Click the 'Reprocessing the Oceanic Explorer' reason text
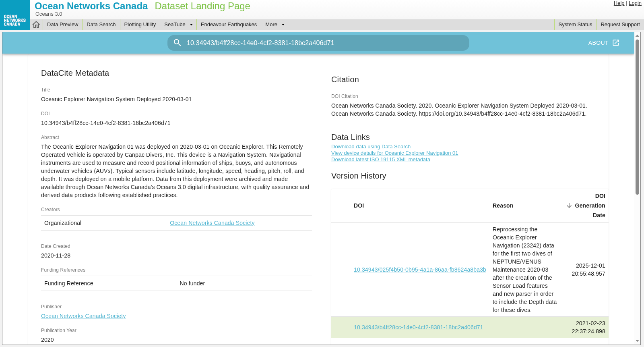Viewport: 644px width, 347px height. [524, 270]
